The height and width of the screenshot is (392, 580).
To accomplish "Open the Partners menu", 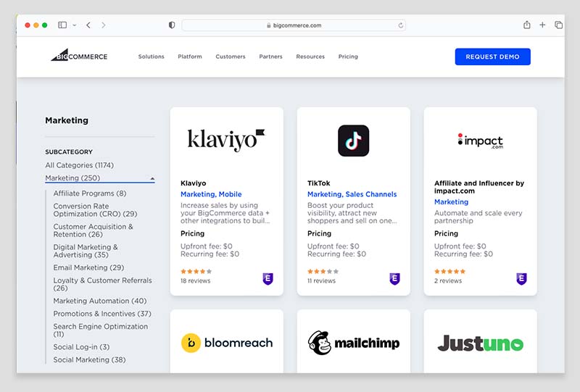I will (270, 57).
